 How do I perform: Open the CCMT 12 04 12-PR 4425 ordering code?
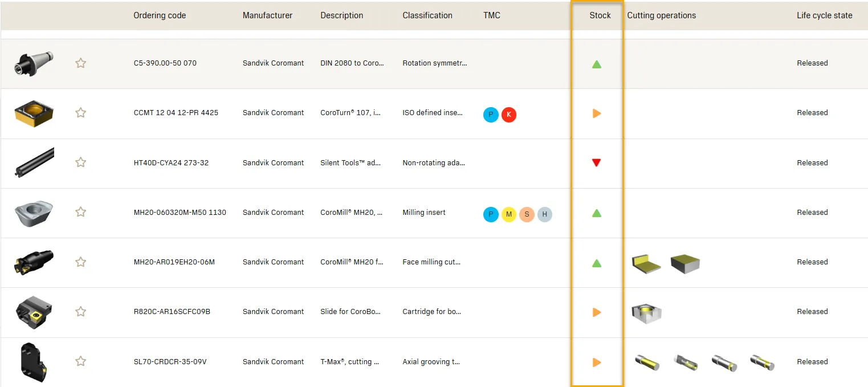176,113
